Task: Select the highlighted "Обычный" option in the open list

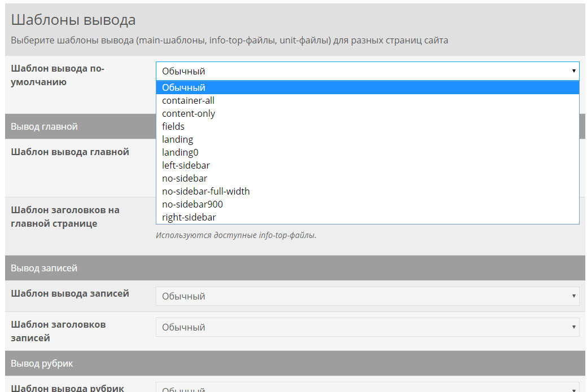Action: point(367,87)
